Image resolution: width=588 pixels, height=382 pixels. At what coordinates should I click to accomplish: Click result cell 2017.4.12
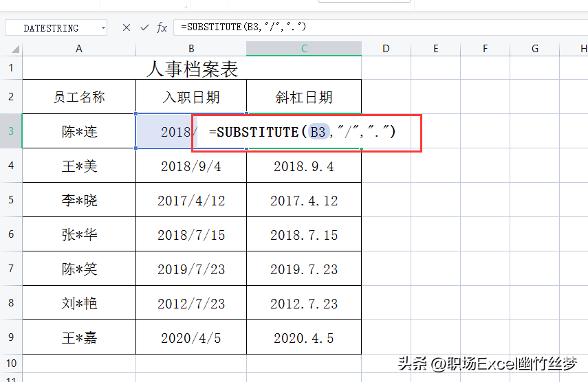click(x=304, y=200)
